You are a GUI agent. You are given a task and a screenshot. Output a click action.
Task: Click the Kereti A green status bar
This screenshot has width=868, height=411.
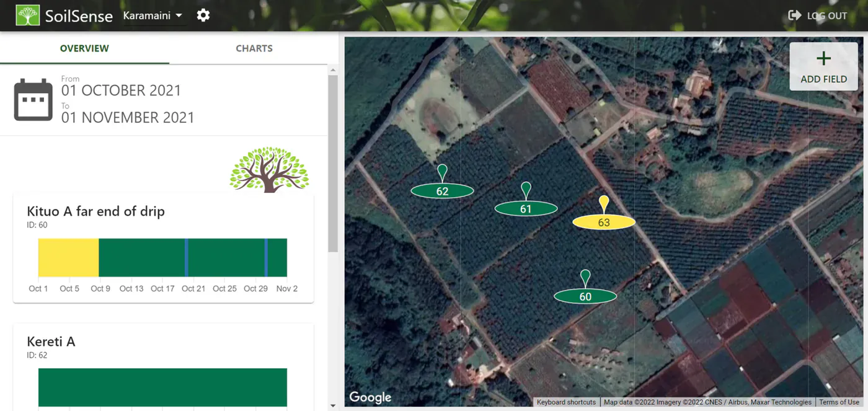(x=162, y=387)
